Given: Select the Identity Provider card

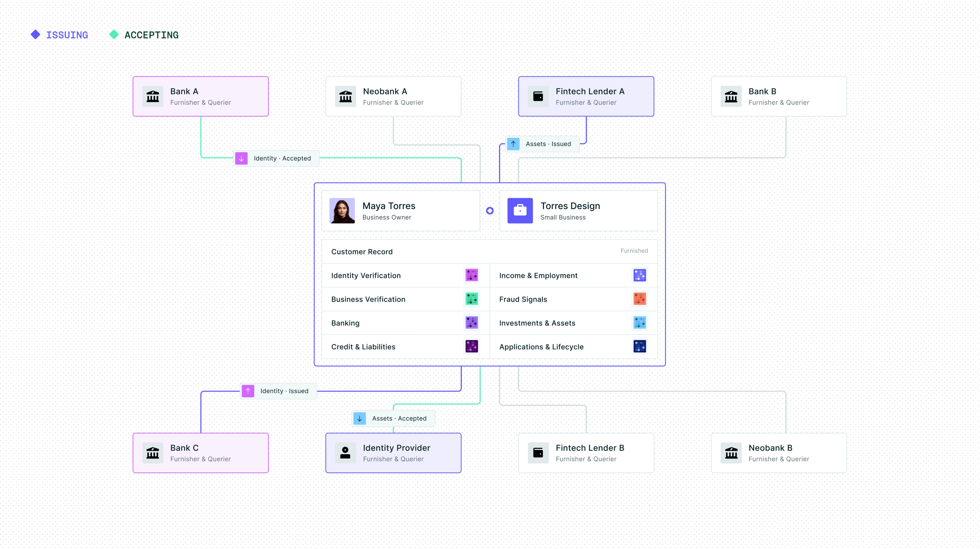Looking at the screenshot, I should pyautogui.click(x=393, y=453).
